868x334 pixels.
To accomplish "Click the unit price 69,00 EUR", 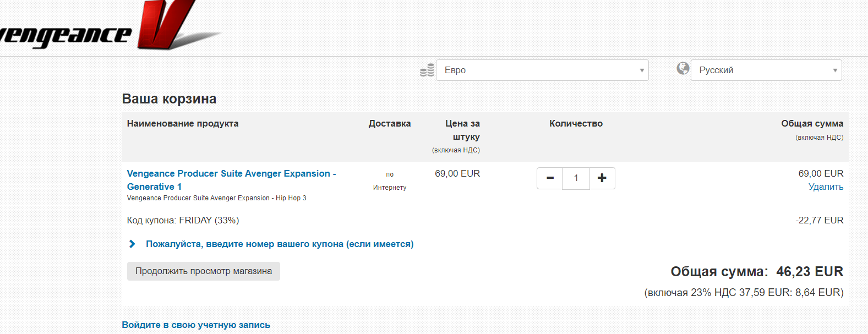I will pyautogui.click(x=457, y=174).
